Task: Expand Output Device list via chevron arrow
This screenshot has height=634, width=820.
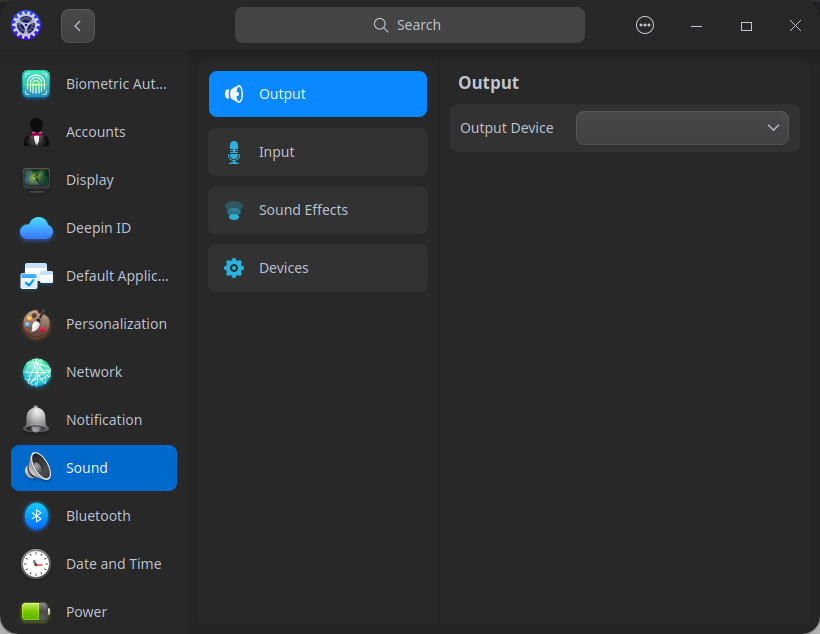Action: coord(773,128)
